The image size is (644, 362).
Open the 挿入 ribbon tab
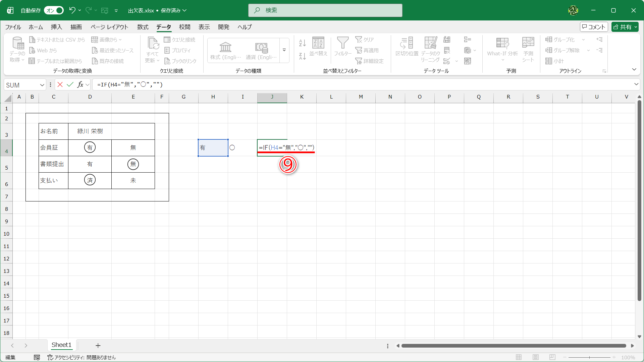coord(56,27)
